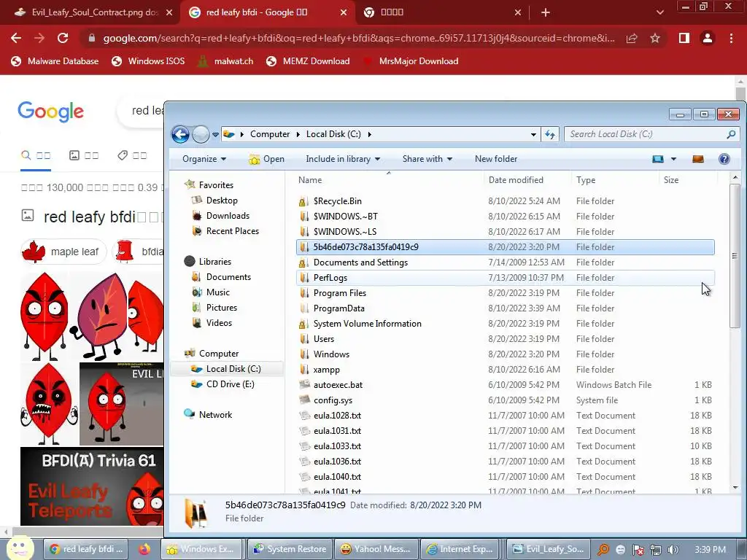Expand the address bar history dropdown

click(533, 134)
